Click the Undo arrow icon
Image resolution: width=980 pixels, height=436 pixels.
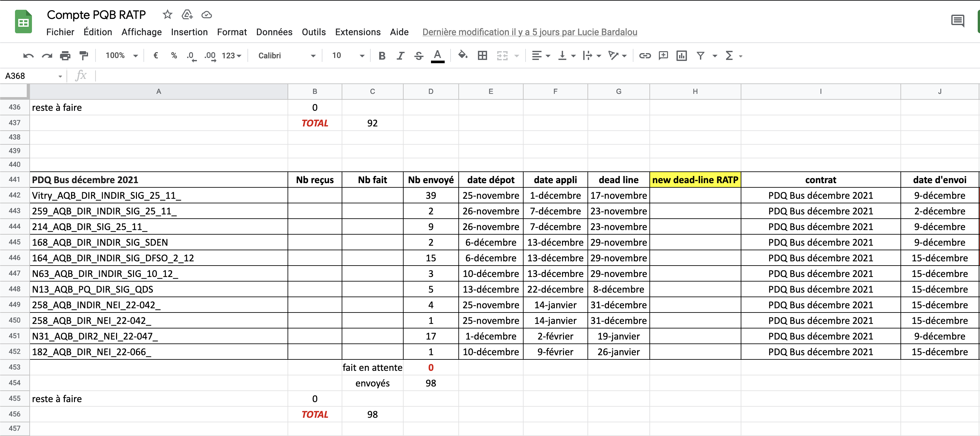(28, 56)
